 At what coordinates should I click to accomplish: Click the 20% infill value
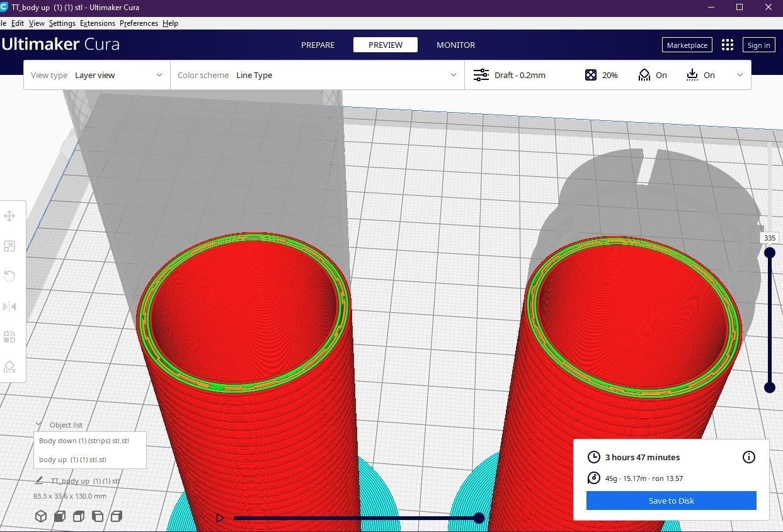610,75
